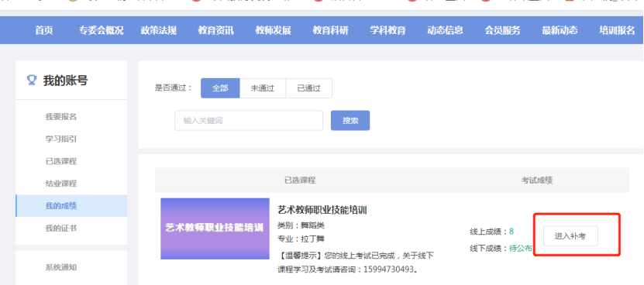
Task: Go to 政策法规 menu
Action: click(x=159, y=30)
